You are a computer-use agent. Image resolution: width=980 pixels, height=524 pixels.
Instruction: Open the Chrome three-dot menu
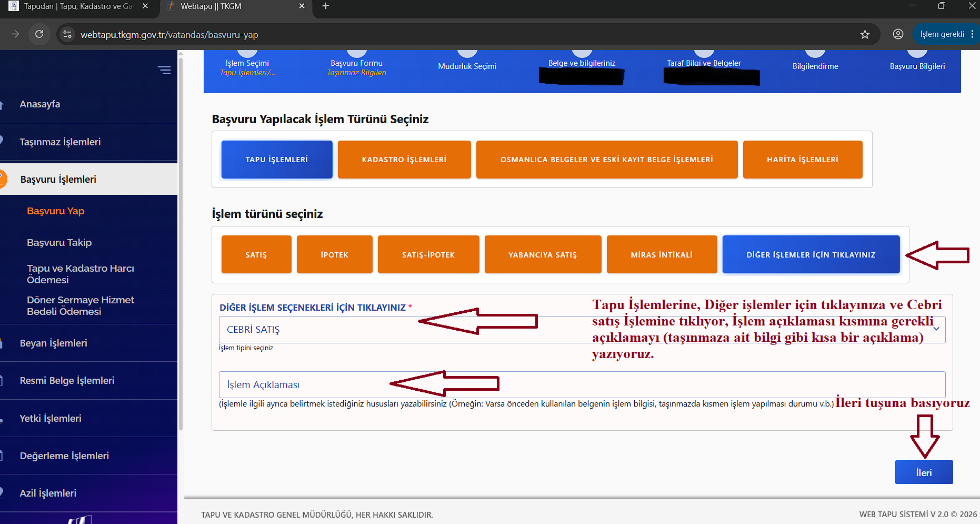972,34
